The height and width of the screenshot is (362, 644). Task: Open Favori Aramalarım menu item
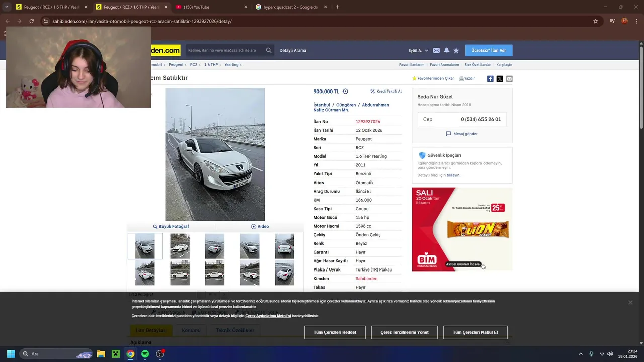tap(444, 65)
